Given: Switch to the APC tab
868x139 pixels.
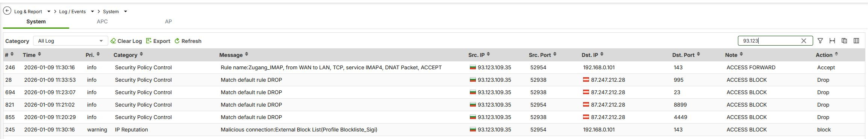Looking at the screenshot, I should (102, 21).
